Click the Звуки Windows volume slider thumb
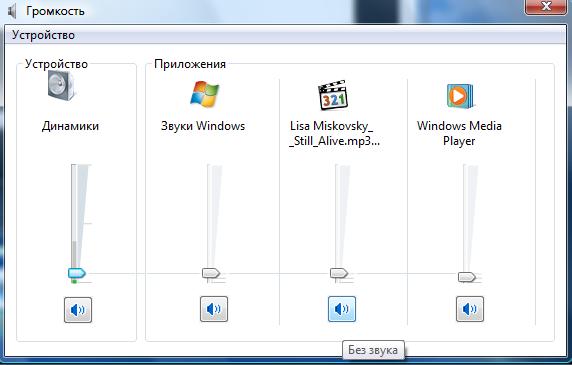 tap(211, 273)
